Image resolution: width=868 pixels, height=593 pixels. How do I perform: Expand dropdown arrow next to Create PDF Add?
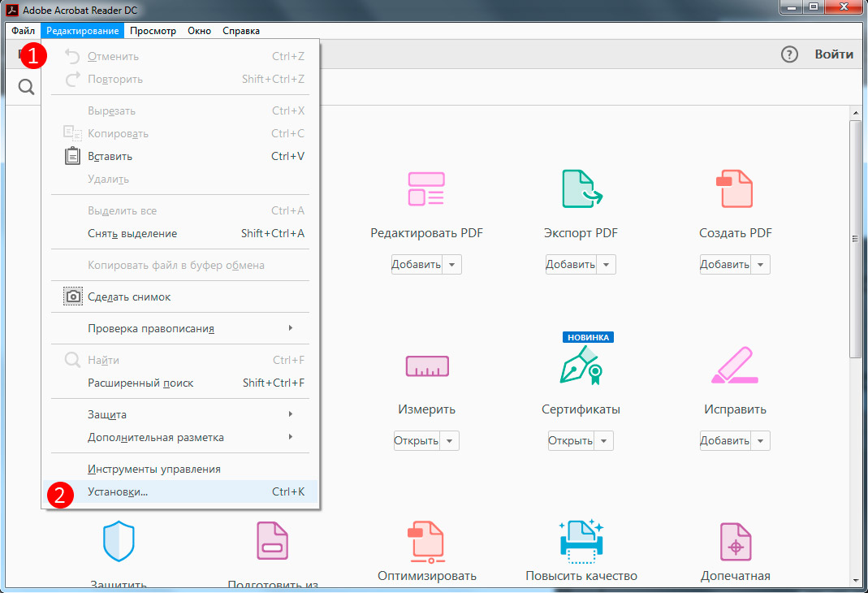point(761,265)
